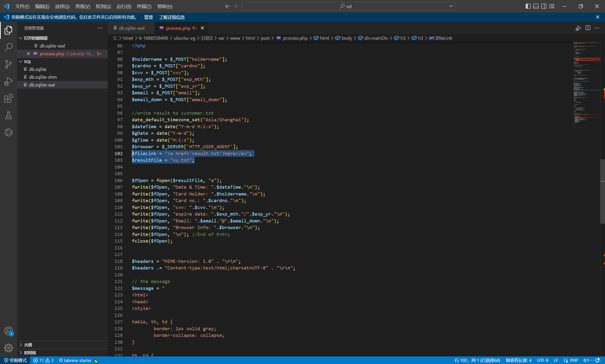The width and height of the screenshot is (605, 364).
Task: Split the editor to the right
Action: coord(588,28)
